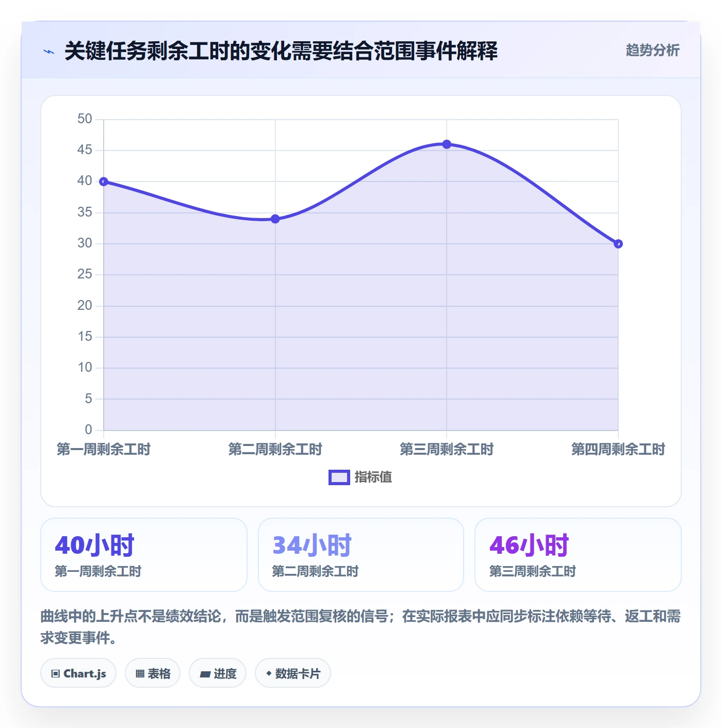Screen dimensions: 722x728
Task: Click the 第一周剩余工时 x-axis label
Action: pos(104,450)
